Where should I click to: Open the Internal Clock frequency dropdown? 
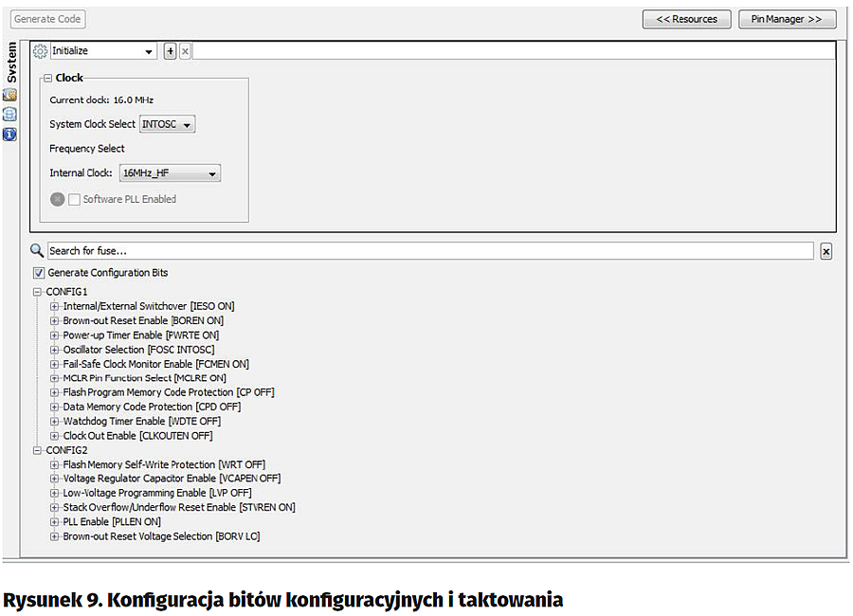170,173
